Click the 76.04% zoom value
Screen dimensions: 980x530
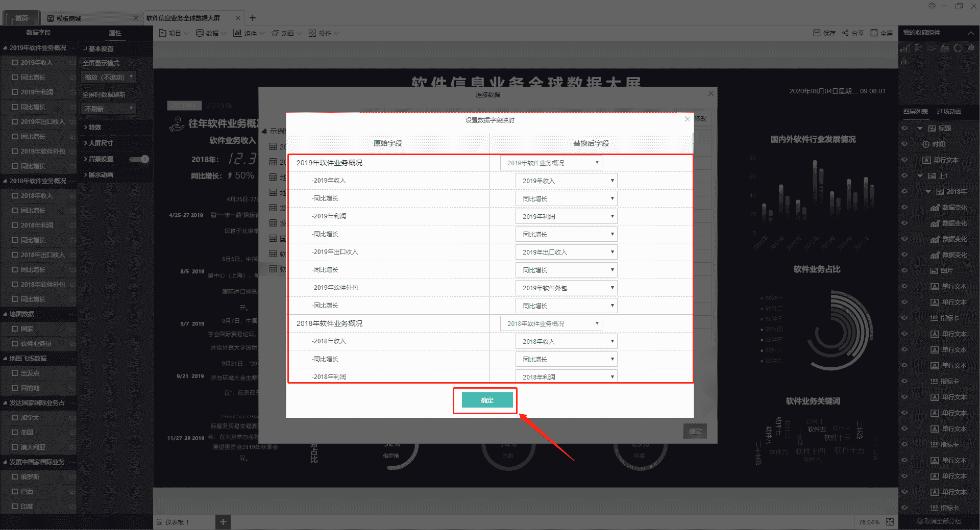click(869, 522)
